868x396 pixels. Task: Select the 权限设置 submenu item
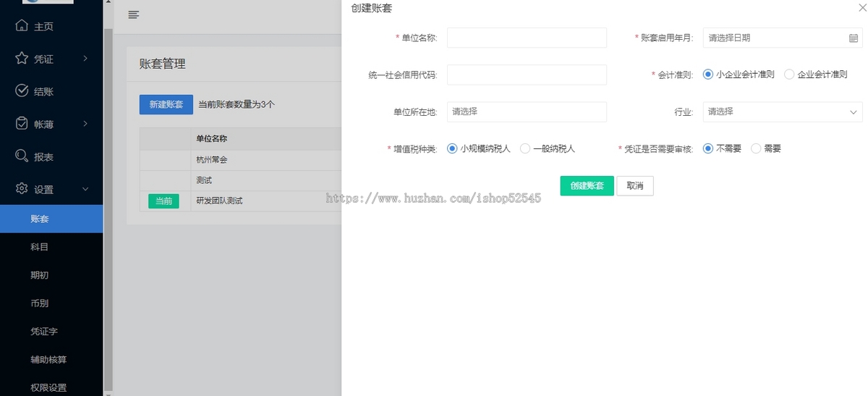tap(51, 387)
